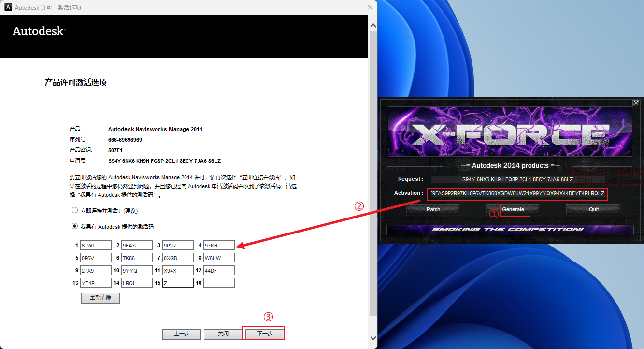Close the X-Force keygen window

tap(636, 102)
